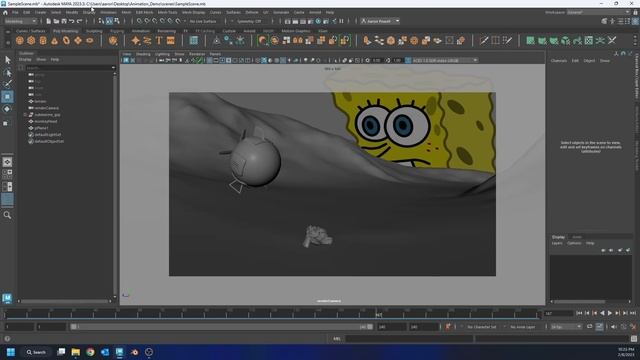Click the New Scene icon
Screen dimensions: 640x360
48,21
